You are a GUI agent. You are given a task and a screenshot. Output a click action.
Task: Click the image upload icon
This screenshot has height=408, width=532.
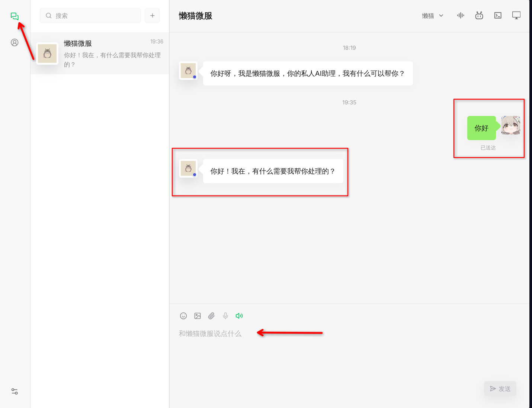point(198,316)
